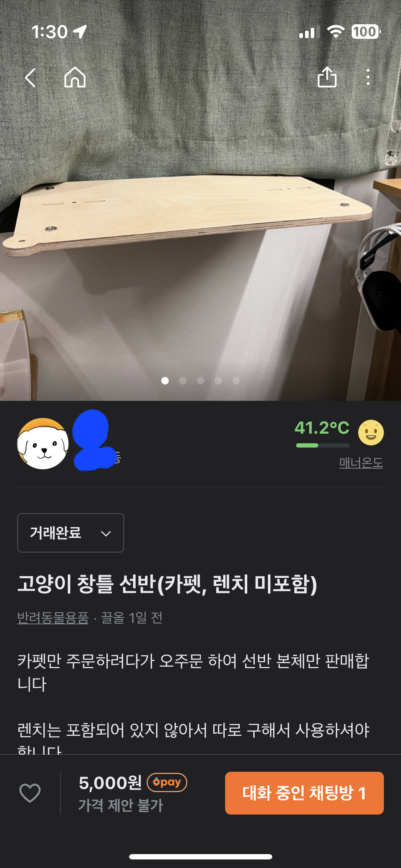
Task: Open seller's dog profile avatar
Action: [43, 444]
